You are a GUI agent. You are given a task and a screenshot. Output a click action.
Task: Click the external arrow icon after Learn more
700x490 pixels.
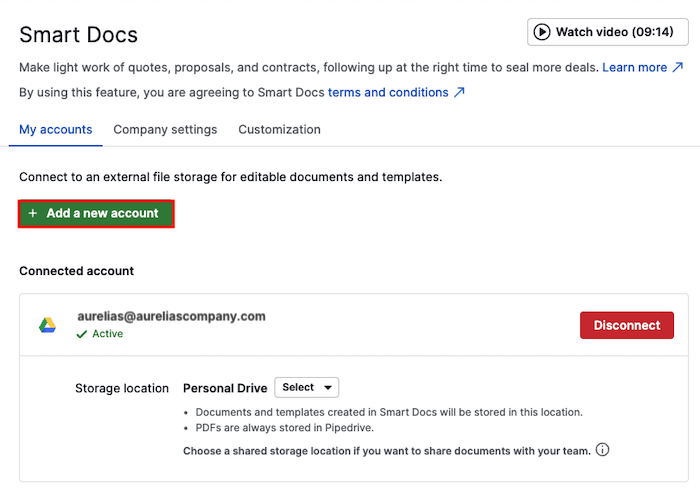tap(678, 67)
